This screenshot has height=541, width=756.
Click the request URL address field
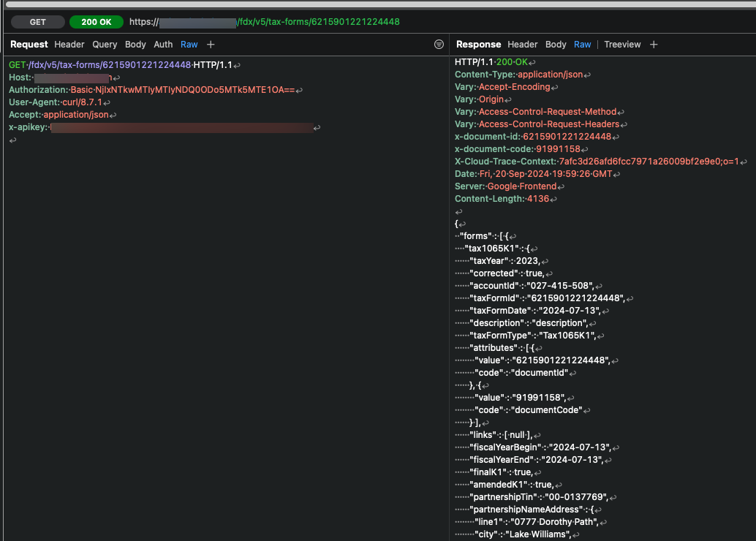point(265,22)
